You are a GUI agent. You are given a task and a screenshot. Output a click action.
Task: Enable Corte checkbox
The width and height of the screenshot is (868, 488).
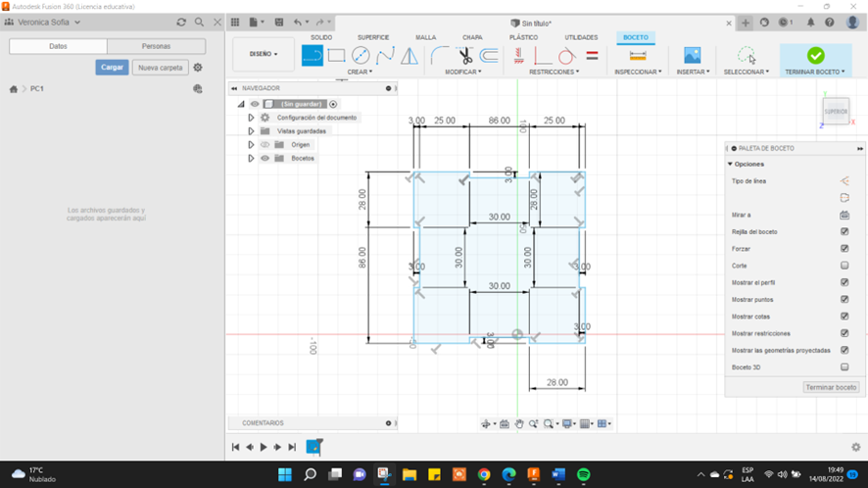point(844,266)
